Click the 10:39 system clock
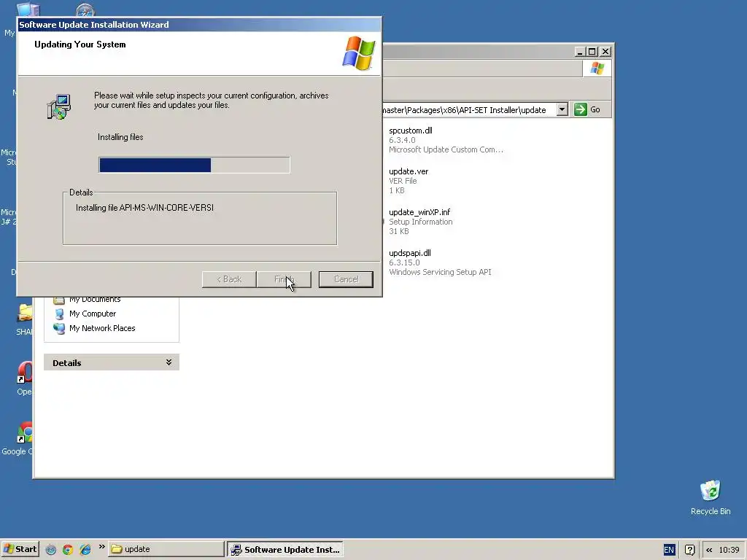This screenshot has height=560, width=747. point(729,550)
